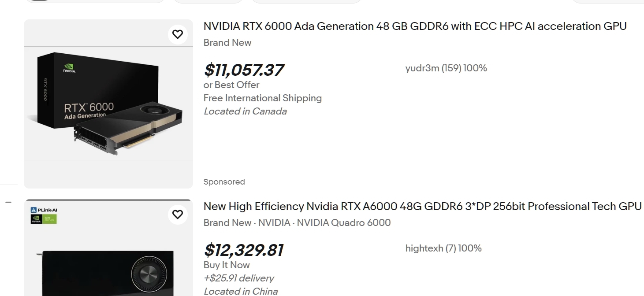Click 'Free International Shipping' text
The height and width of the screenshot is (296, 644).
pos(263,98)
